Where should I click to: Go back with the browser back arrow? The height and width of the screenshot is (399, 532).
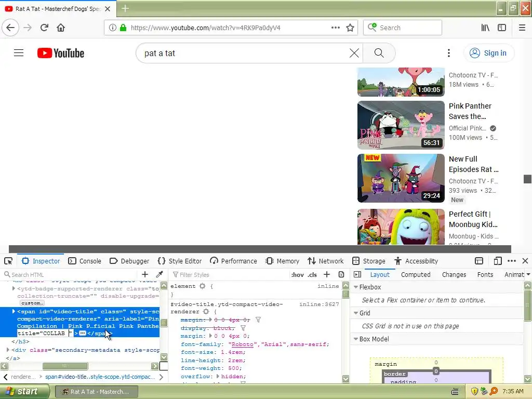tap(10, 28)
